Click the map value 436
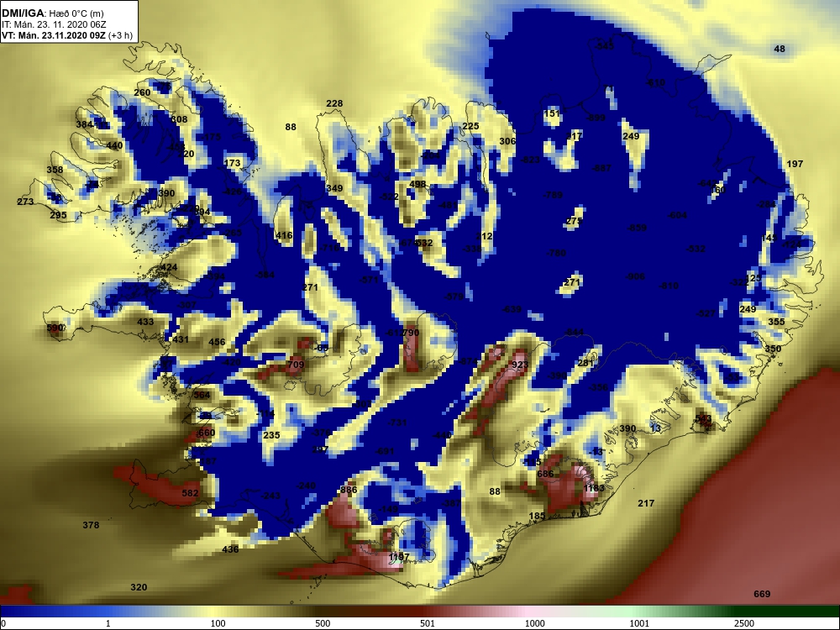The width and height of the screenshot is (840, 630). point(230,549)
